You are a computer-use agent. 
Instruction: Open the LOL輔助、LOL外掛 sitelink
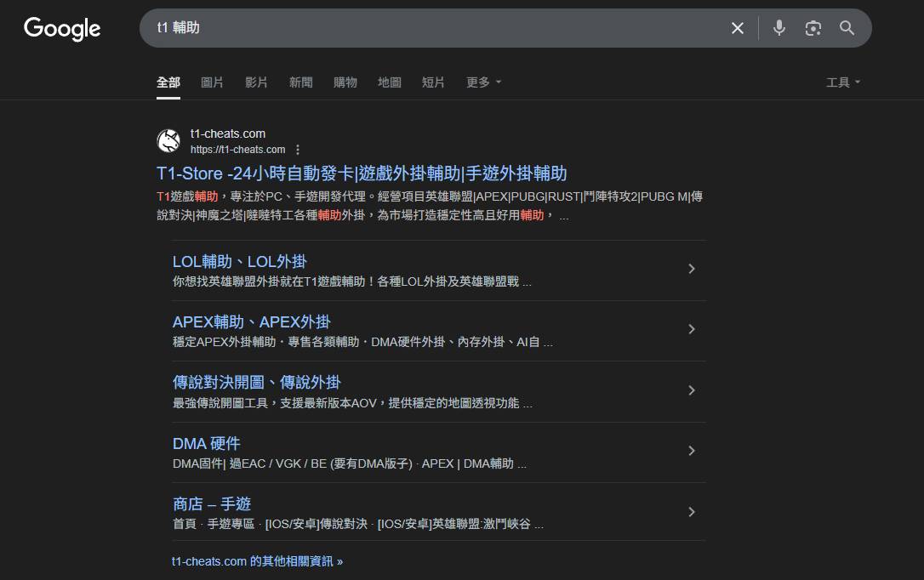pos(239,261)
